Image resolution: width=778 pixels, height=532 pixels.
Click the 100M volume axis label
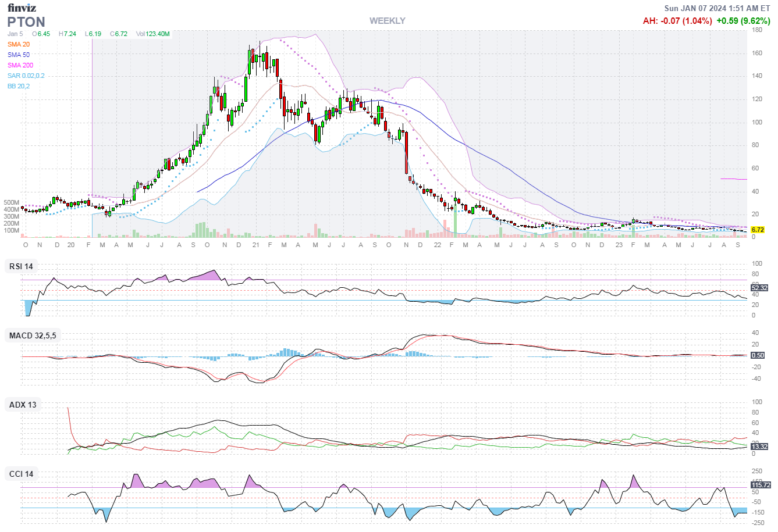coord(12,230)
